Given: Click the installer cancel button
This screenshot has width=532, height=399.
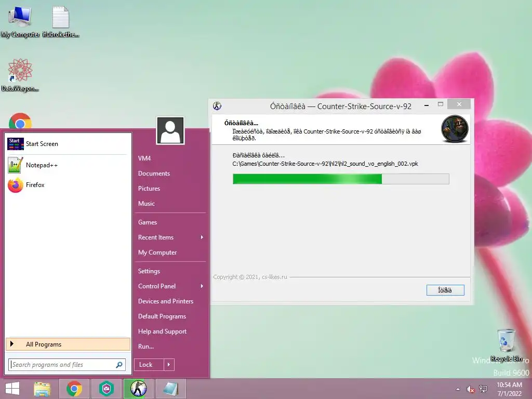Looking at the screenshot, I should [445, 290].
